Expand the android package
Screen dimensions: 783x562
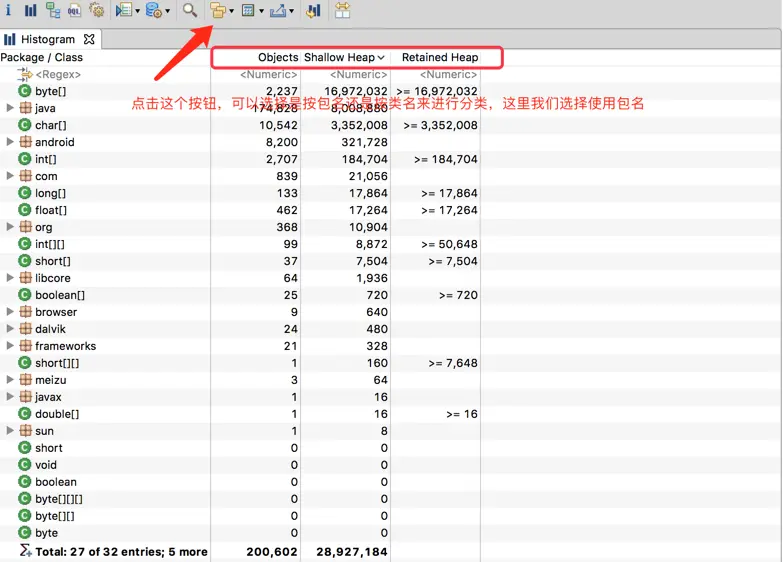pyautogui.click(x=9, y=142)
